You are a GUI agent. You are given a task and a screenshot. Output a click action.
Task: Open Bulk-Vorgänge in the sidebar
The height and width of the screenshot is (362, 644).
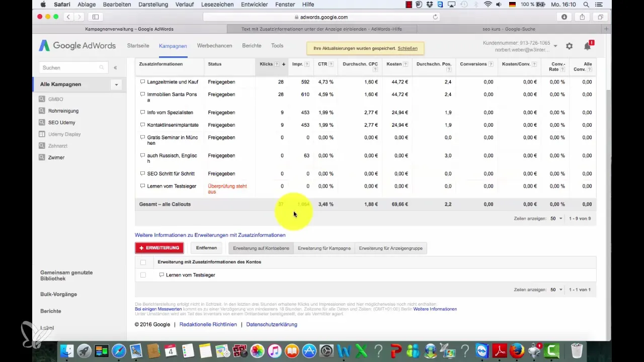coord(58,294)
